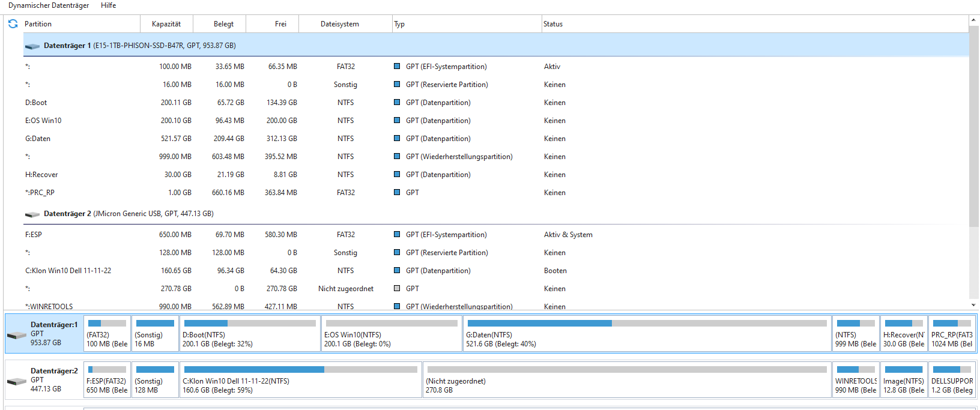980x410 pixels.
Task: Sort by Partition column header
Action: [81, 24]
